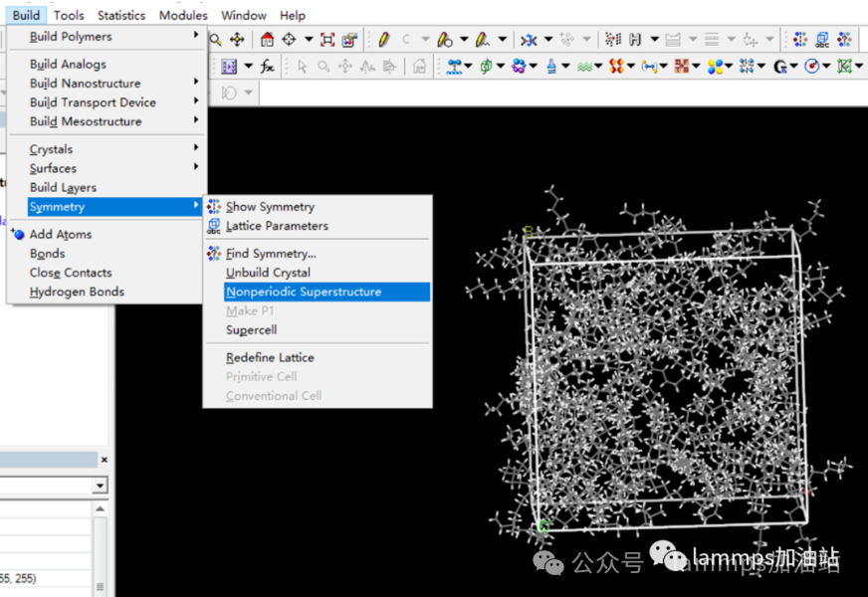Screen dimensions: 868x597
Task: Select the Sketch Fragment pencil tool
Action: tap(483, 39)
